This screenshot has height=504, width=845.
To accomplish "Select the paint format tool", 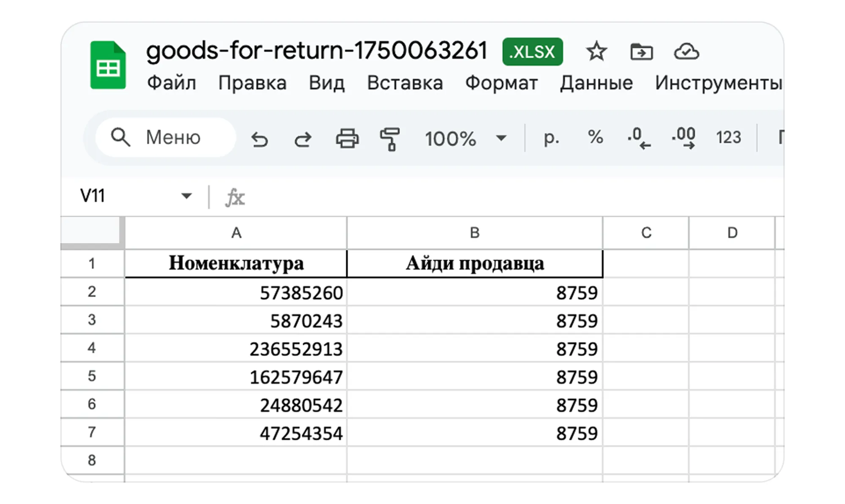I will click(x=390, y=139).
